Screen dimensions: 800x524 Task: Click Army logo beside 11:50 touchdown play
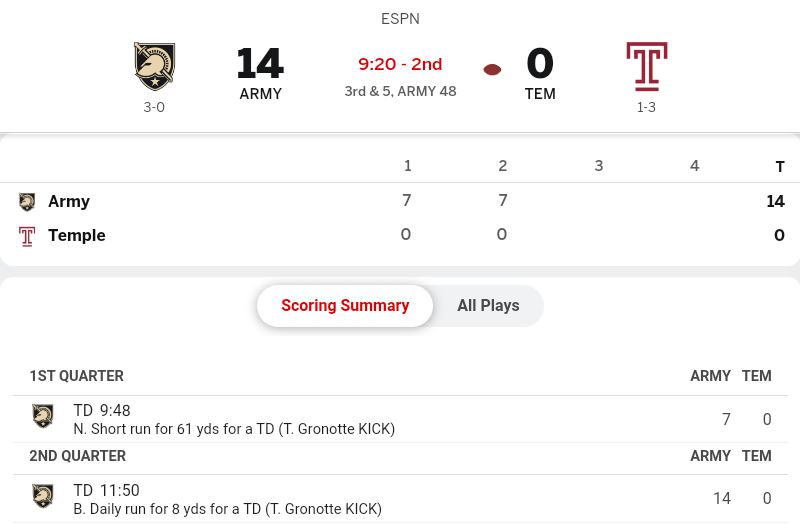click(43, 496)
